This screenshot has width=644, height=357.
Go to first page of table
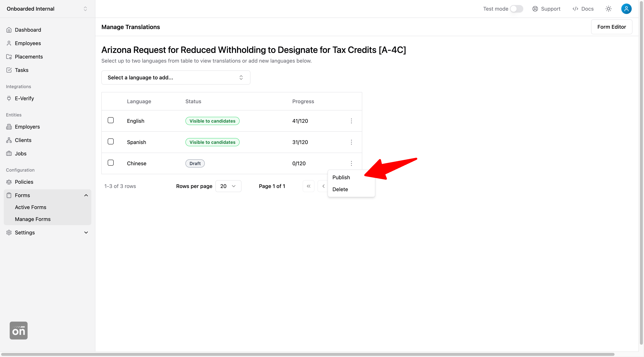309,186
